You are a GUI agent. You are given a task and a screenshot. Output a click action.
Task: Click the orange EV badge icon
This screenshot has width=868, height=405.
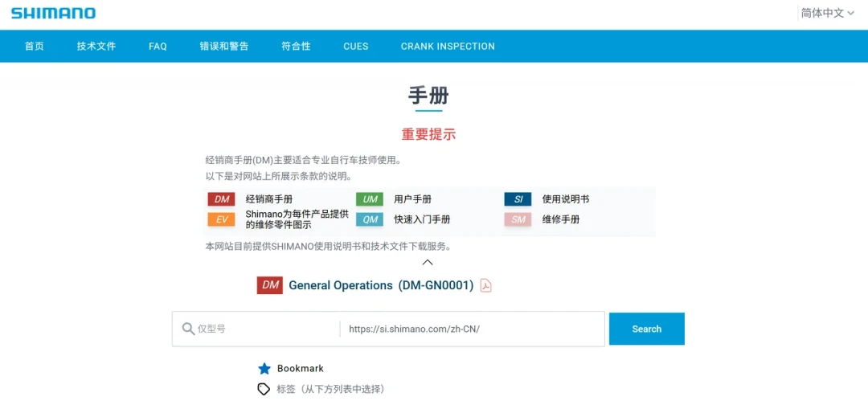[222, 219]
